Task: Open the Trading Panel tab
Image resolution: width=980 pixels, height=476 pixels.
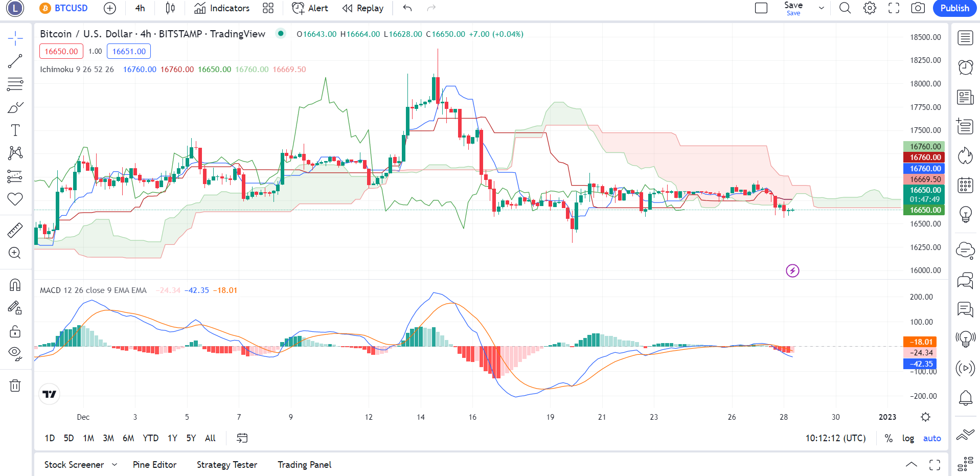Action: pos(305,465)
